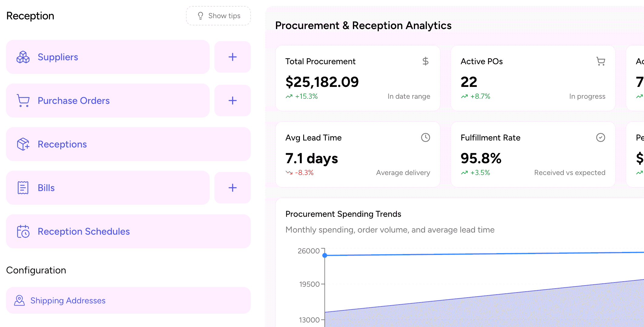This screenshot has width=644, height=327.
Task: Select the Total Procurement card
Action: [x=358, y=78]
